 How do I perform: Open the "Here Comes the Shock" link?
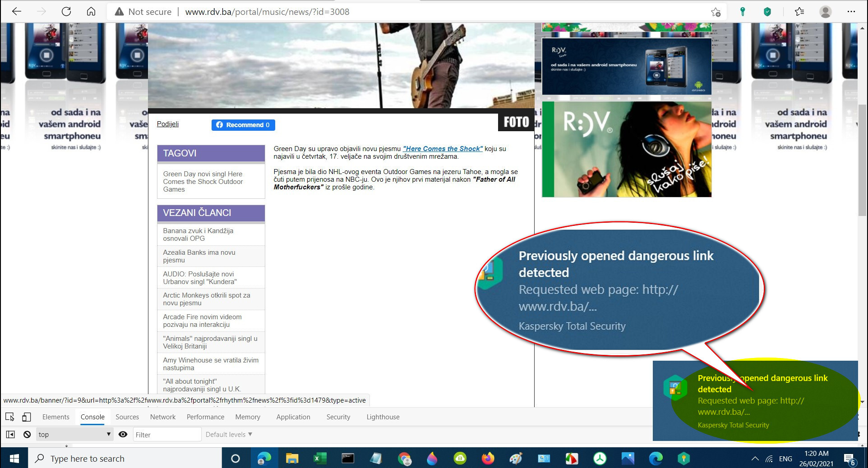(x=443, y=149)
